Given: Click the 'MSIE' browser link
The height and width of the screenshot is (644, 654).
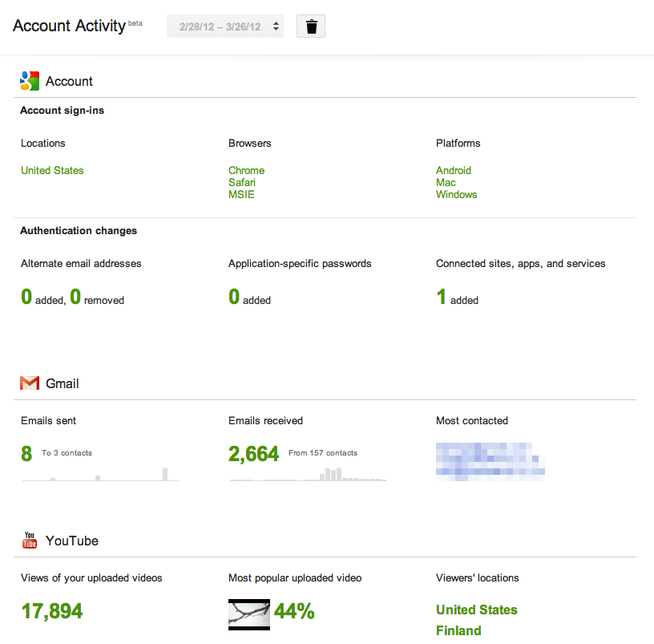Looking at the screenshot, I should 241,194.
